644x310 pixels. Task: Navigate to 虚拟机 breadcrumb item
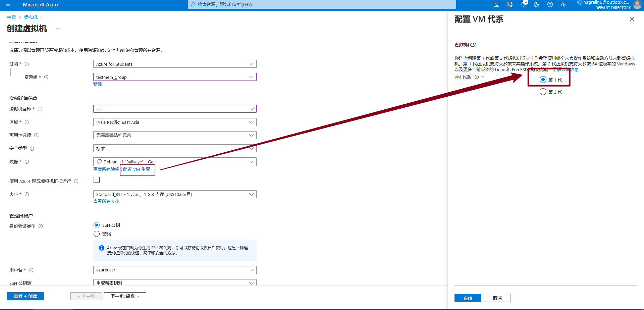click(31, 17)
